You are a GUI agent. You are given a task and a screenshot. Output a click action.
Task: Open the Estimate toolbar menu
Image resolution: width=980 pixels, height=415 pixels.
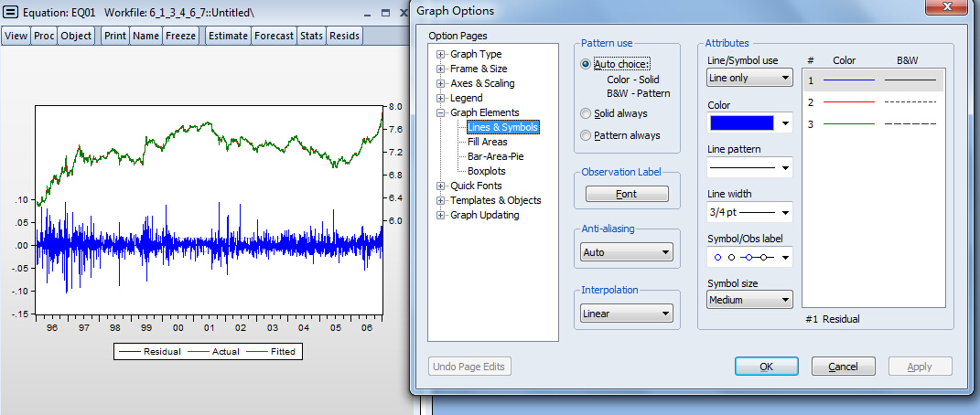(228, 36)
